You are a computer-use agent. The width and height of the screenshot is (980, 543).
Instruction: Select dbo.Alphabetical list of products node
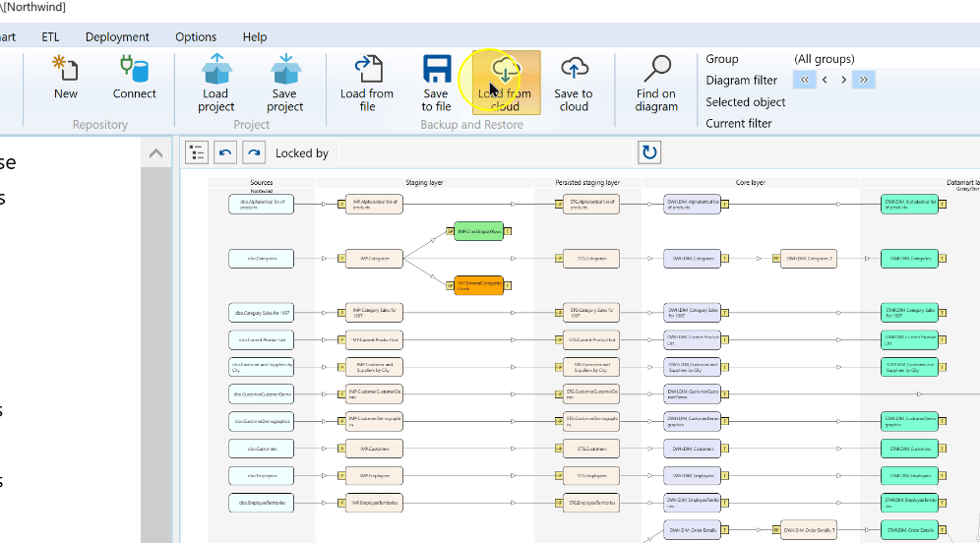tap(262, 204)
